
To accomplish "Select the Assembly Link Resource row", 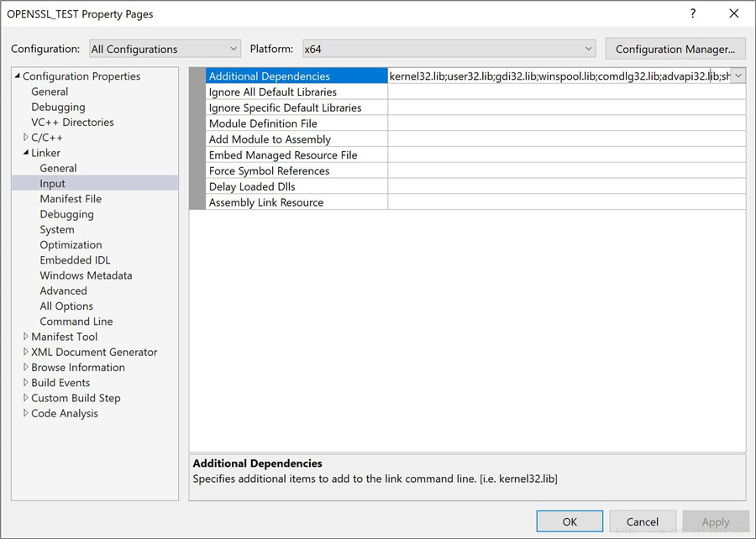I will (297, 202).
